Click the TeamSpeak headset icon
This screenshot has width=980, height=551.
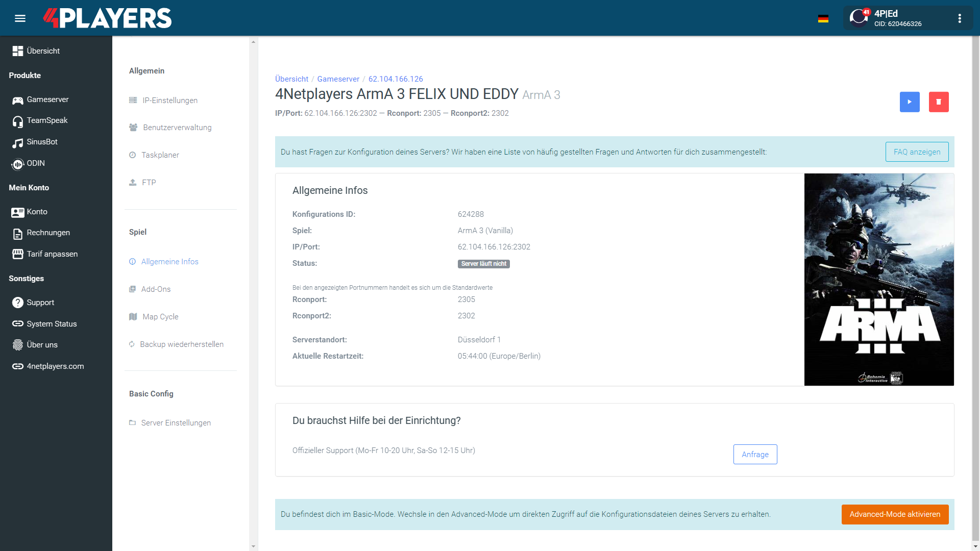[18, 121]
